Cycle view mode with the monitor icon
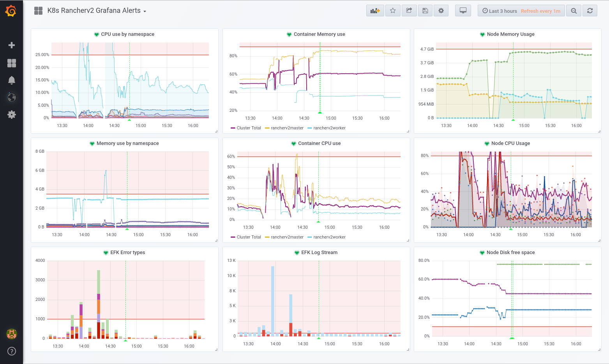This screenshot has width=609, height=364. coord(463,11)
